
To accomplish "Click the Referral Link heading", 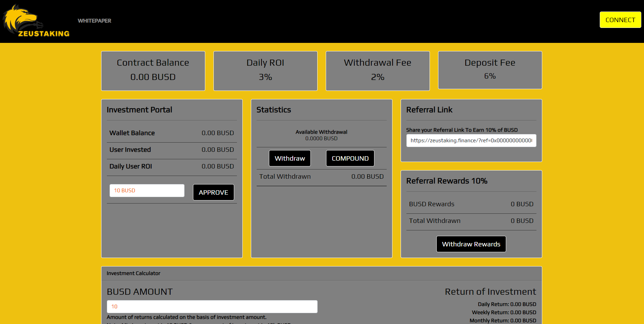I will 429,110.
